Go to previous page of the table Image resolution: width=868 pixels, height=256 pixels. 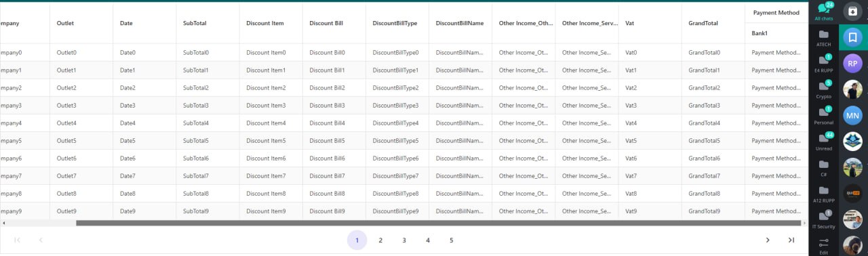pyautogui.click(x=41, y=240)
